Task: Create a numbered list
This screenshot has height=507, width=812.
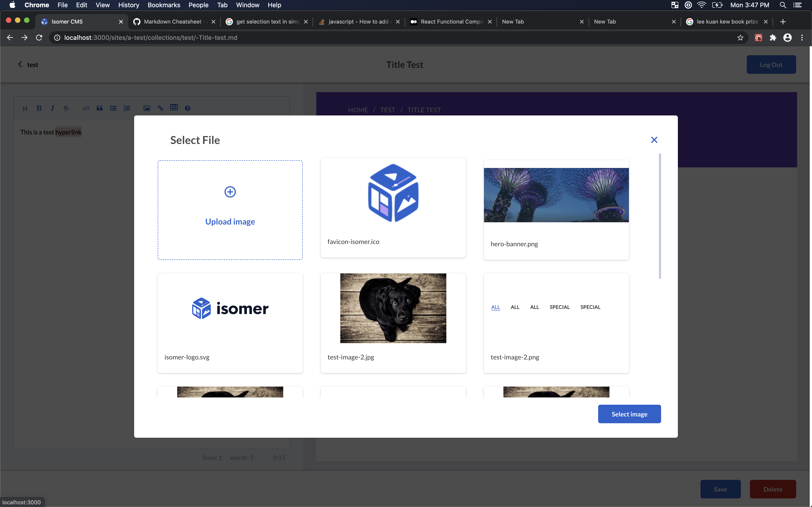Action: coord(127,108)
